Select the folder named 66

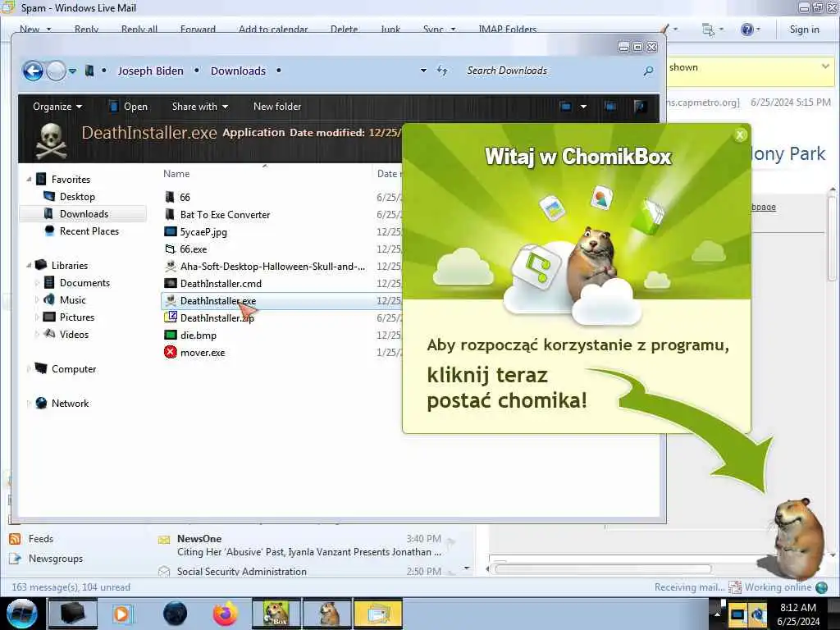(185, 197)
